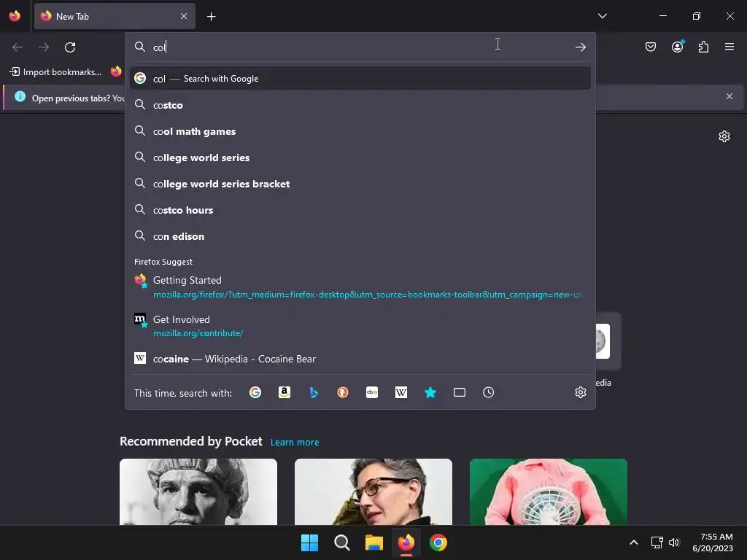The height and width of the screenshot is (560, 747).
Task: Choose the 'con edison' suggestion
Action: (x=360, y=236)
